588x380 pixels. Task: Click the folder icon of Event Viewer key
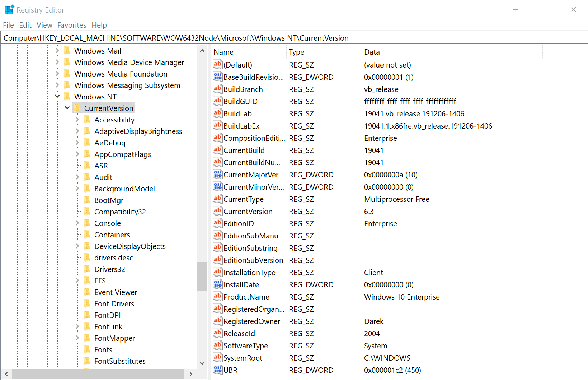pos(87,292)
